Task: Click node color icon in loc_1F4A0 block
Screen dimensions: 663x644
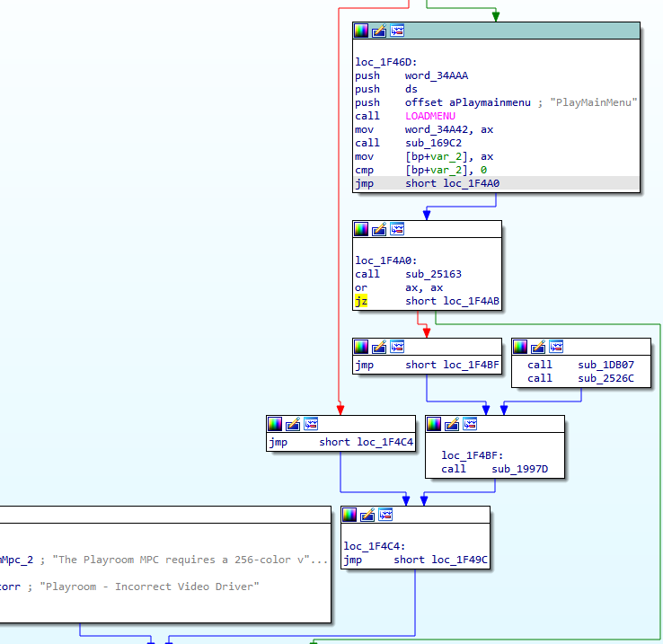Action: 361,229
